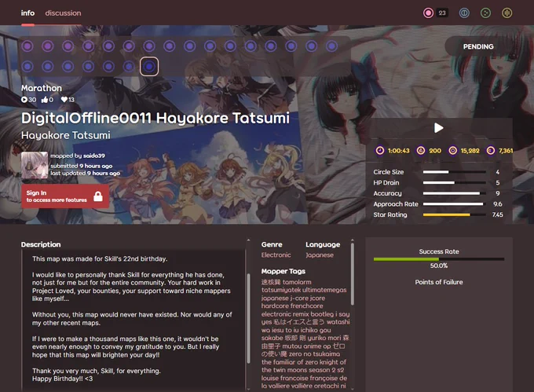
Task: Select the osu!taiko mode icon
Action: coord(464,13)
